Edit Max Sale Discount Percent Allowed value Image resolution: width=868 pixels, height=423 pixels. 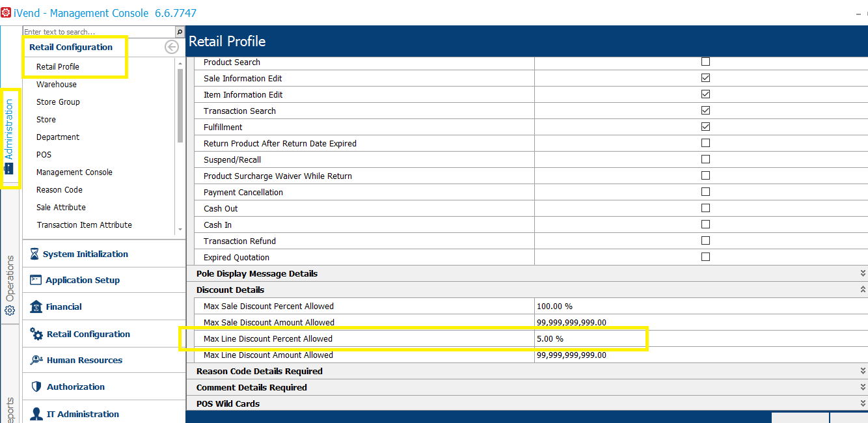coord(701,306)
